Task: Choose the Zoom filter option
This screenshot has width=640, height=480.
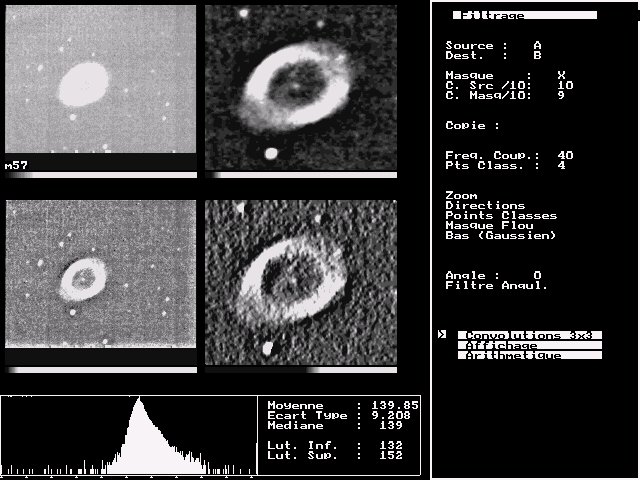Action: tap(461, 196)
